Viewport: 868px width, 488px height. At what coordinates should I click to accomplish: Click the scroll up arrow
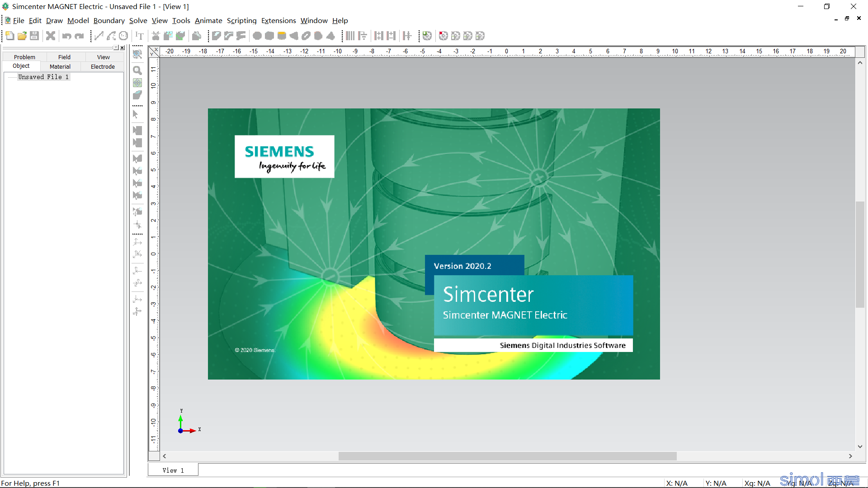click(x=860, y=63)
